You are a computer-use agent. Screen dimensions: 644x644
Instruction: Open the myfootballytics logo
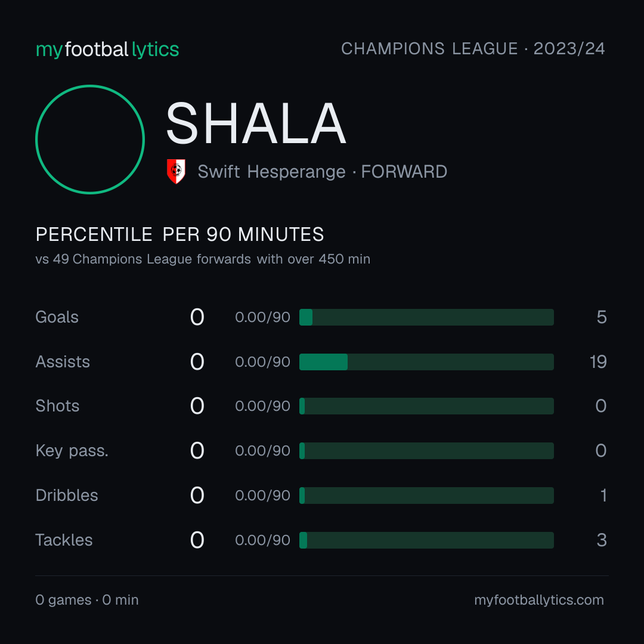(x=107, y=49)
